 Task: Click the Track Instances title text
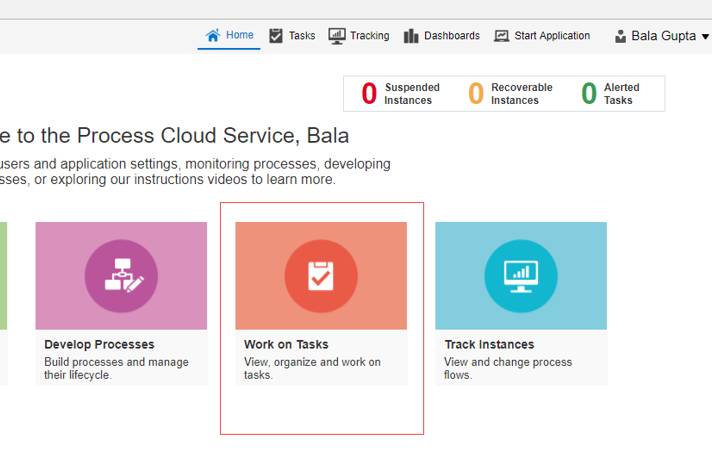click(x=489, y=345)
